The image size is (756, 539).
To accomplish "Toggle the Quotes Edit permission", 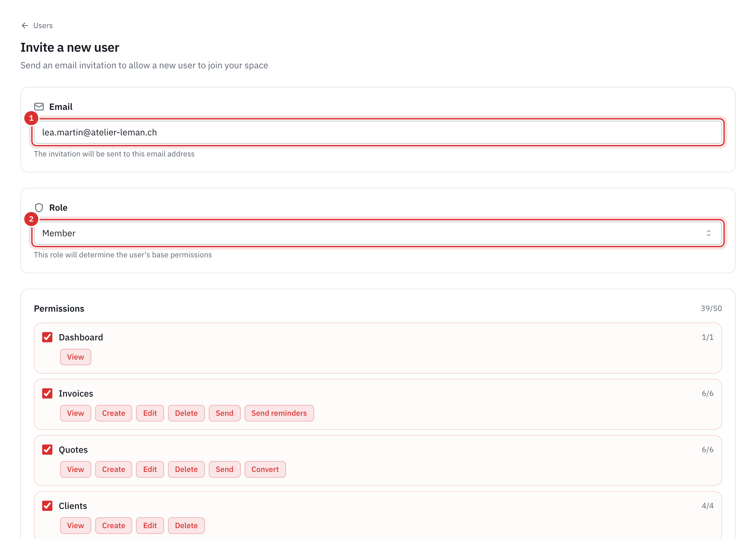I will (150, 469).
